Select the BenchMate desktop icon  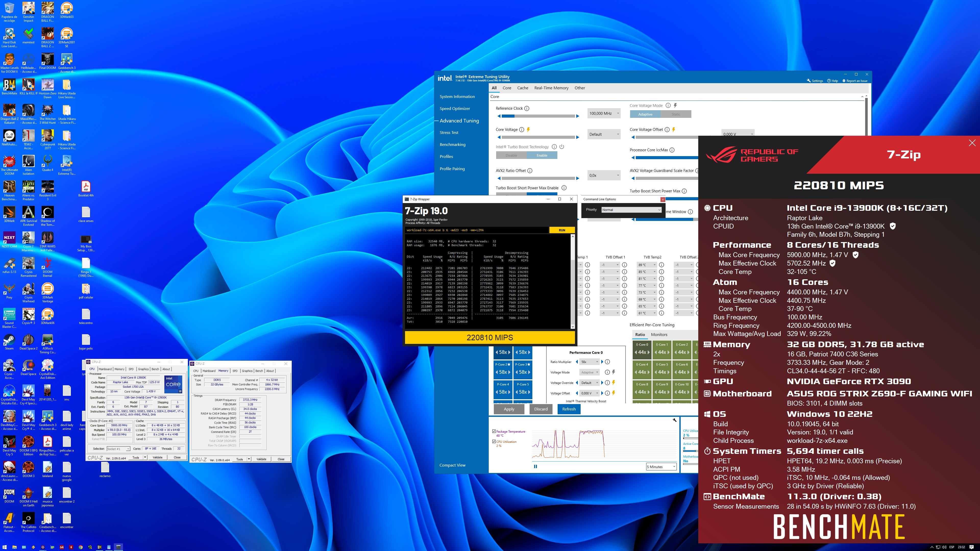[x=9, y=86]
